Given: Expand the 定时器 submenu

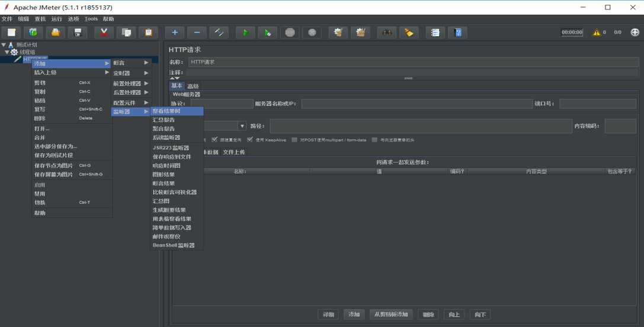Looking at the screenshot, I should (x=131, y=73).
